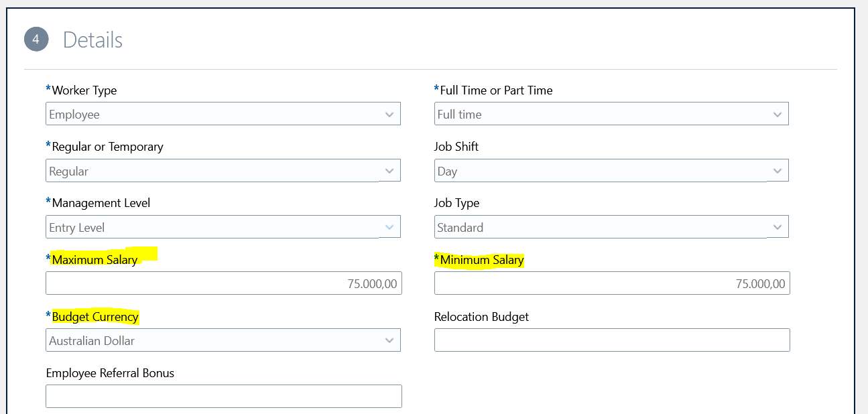This screenshot has width=868, height=414.
Task: Select the Maximum Salary input field
Action: click(x=223, y=283)
